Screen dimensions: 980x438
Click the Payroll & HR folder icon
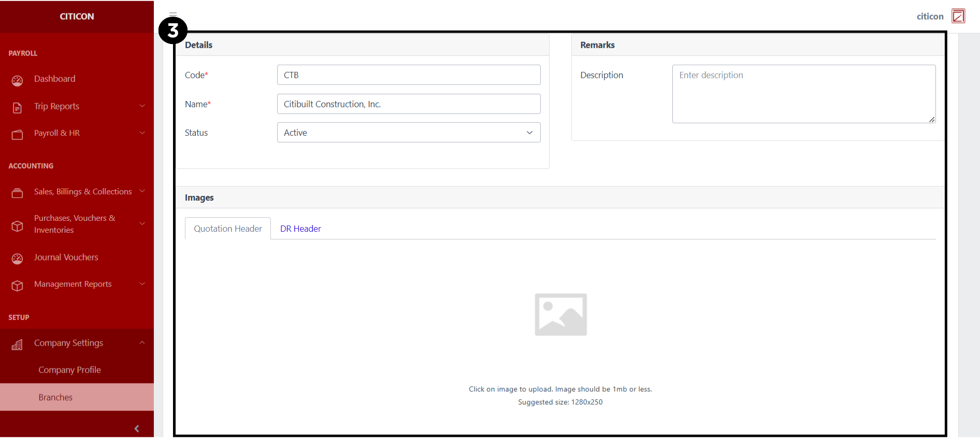pyautogui.click(x=17, y=134)
